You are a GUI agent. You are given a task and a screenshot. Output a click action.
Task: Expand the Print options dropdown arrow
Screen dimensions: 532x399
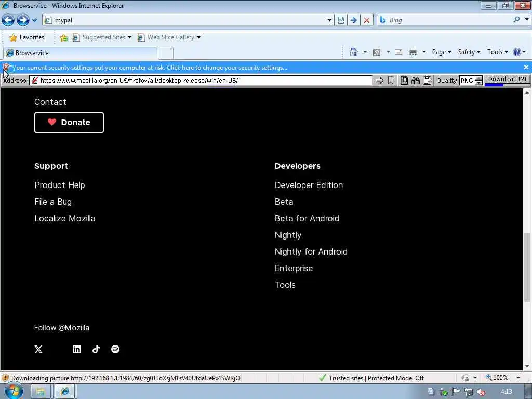point(424,52)
